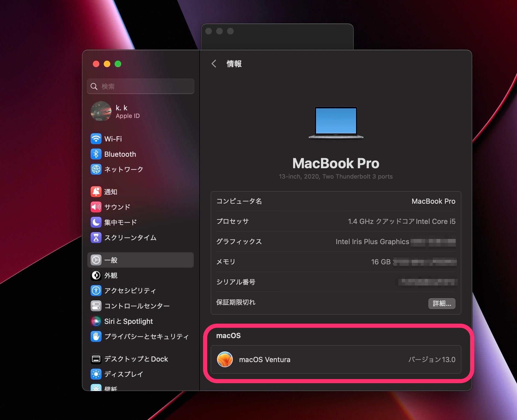517x420 pixels.
Task: Choose Siri と Spotlight label
Action: coord(129,321)
